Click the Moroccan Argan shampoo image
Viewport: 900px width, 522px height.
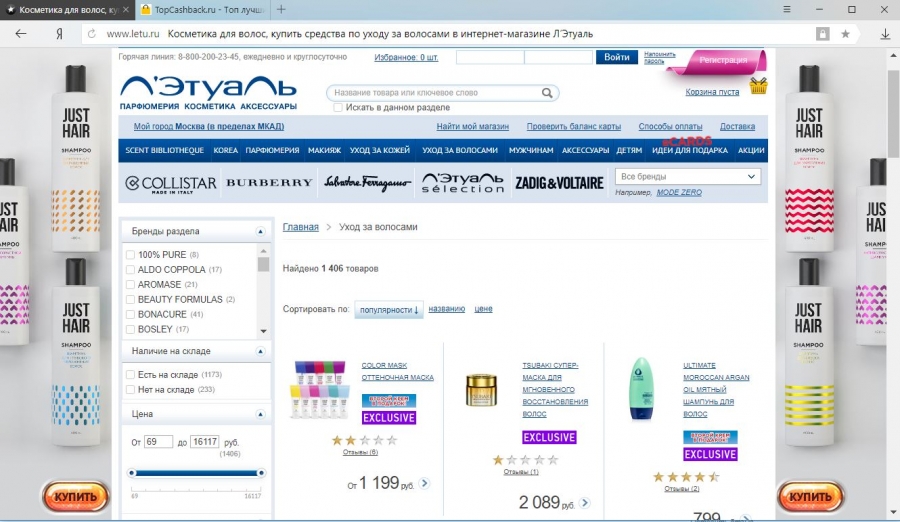(641, 389)
